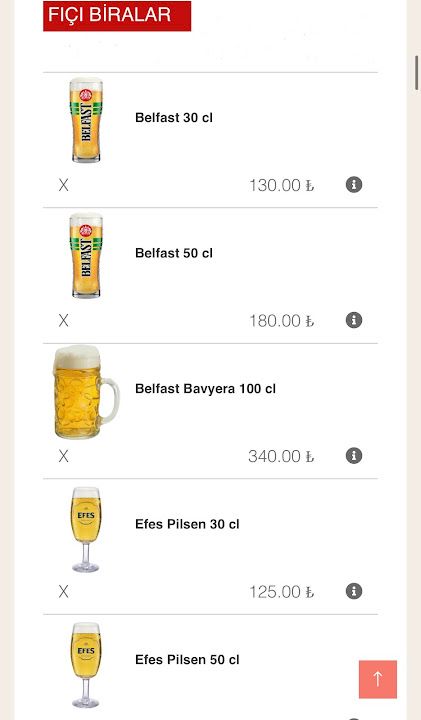Show info for Belfast Bavyera 100 cl
Image resolution: width=421 pixels, height=720 pixels.
[354, 456]
